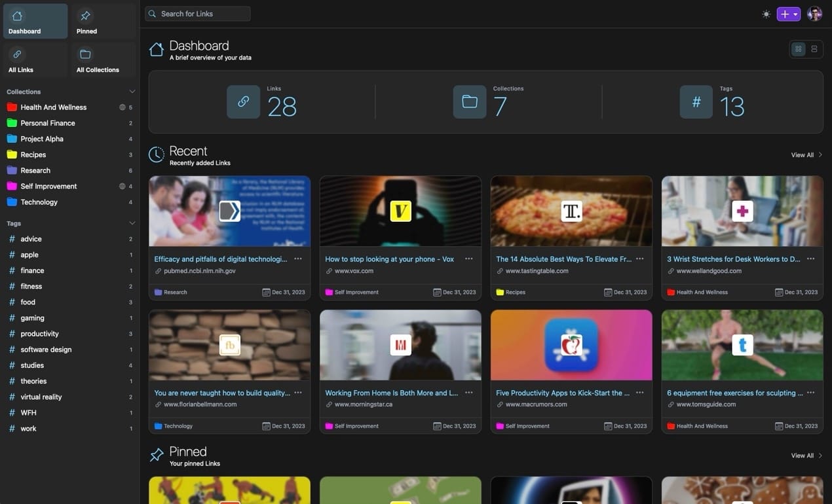Open your profile avatar menu
The width and height of the screenshot is (832, 504).
(x=814, y=13)
